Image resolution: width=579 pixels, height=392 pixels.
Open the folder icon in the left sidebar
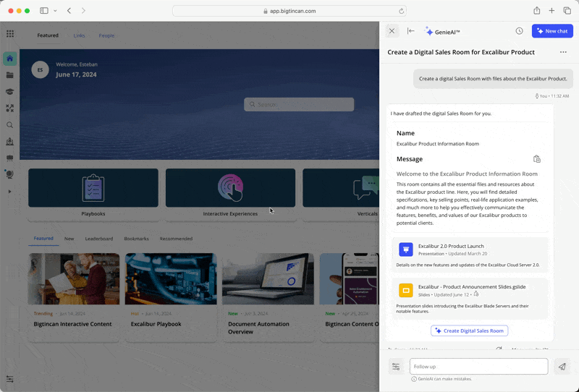[x=10, y=74]
